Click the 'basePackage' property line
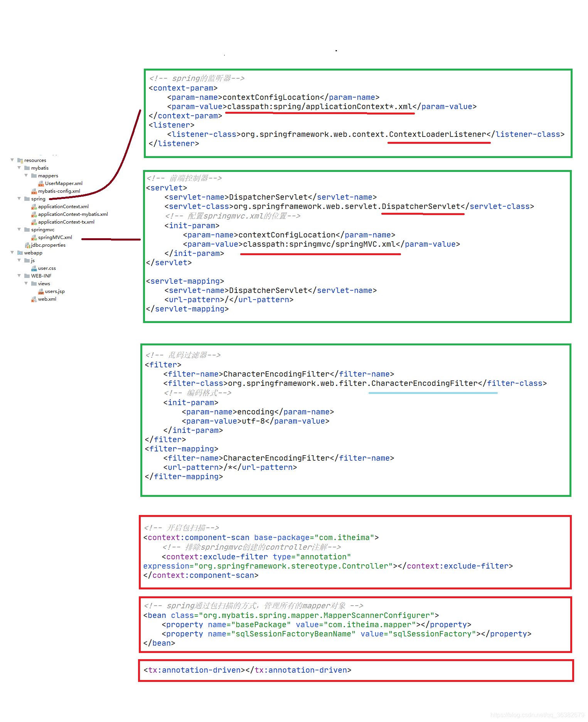Screen dimensions: 588x722 (x=317, y=625)
